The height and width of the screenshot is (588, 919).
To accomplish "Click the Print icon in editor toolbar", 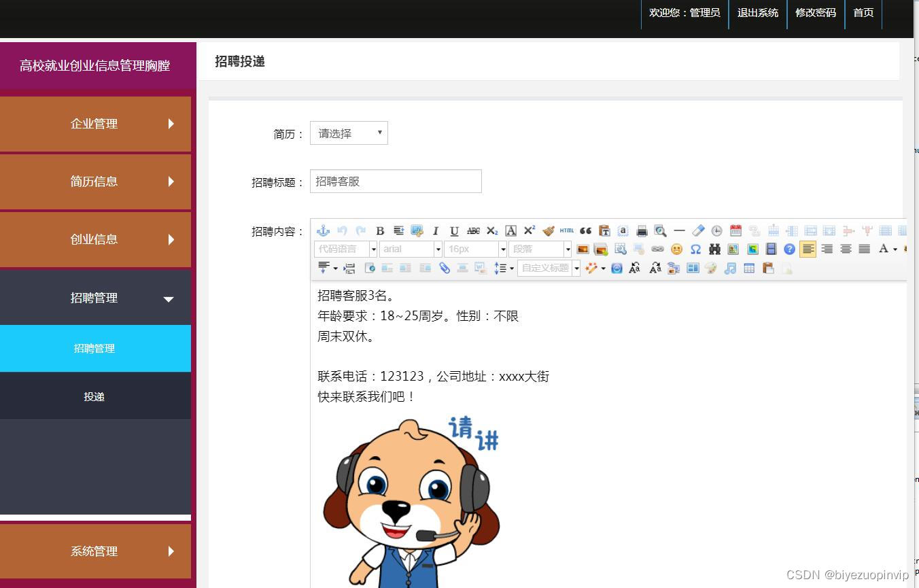I will click(x=641, y=230).
